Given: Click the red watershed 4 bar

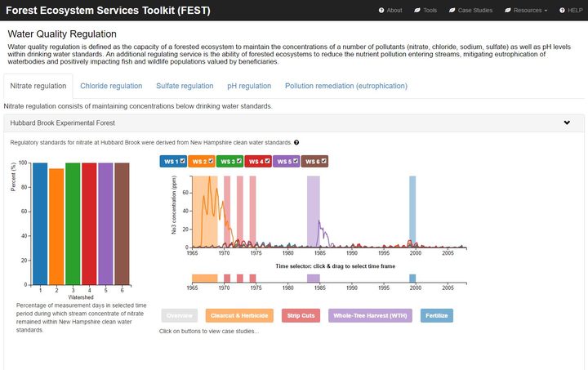Looking at the screenshot, I should point(89,224).
